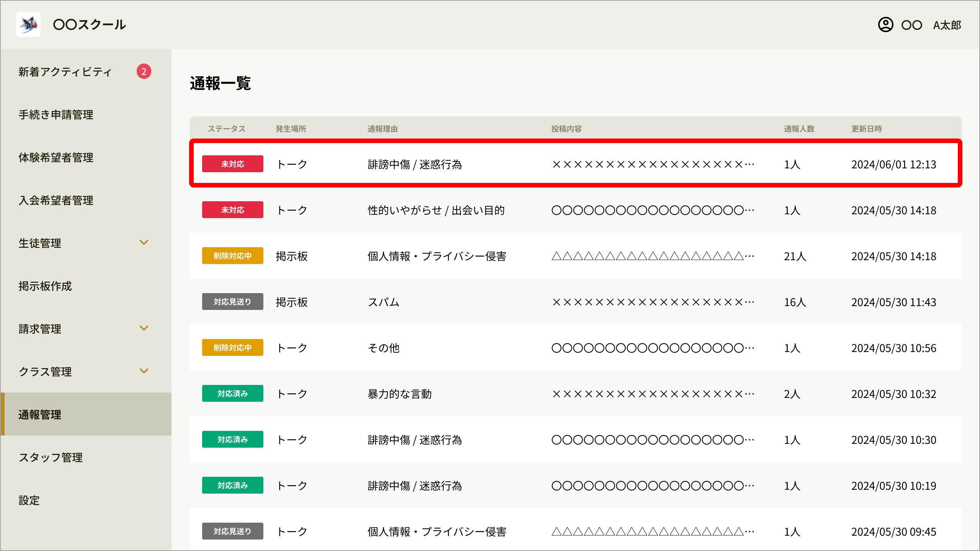Click the 投稿内容 column header

coord(566,129)
